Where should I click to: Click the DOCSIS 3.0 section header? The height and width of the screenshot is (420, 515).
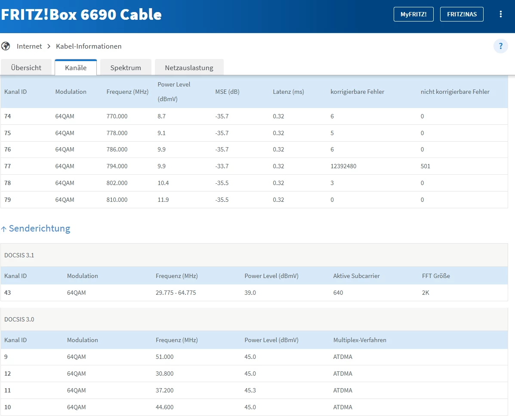point(254,319)
